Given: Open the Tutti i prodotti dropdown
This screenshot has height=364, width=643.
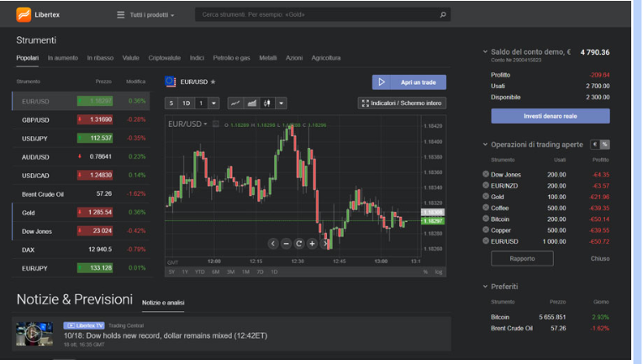Looking at the screenshot, I should point(152,15).
